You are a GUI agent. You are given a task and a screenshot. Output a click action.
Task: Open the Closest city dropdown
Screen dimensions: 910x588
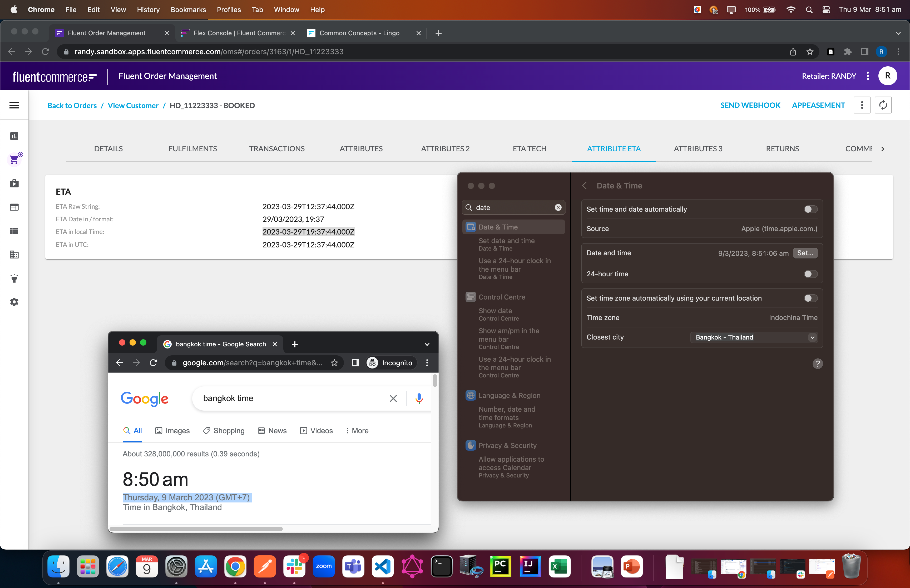coord(754,337)
